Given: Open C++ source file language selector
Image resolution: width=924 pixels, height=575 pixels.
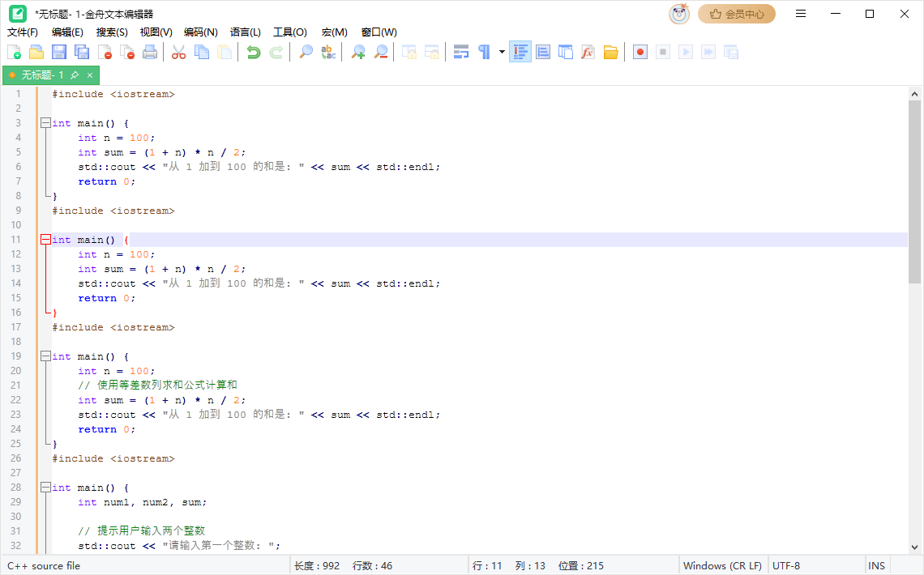Looking at the screenshot, I should tap(44, 565).
